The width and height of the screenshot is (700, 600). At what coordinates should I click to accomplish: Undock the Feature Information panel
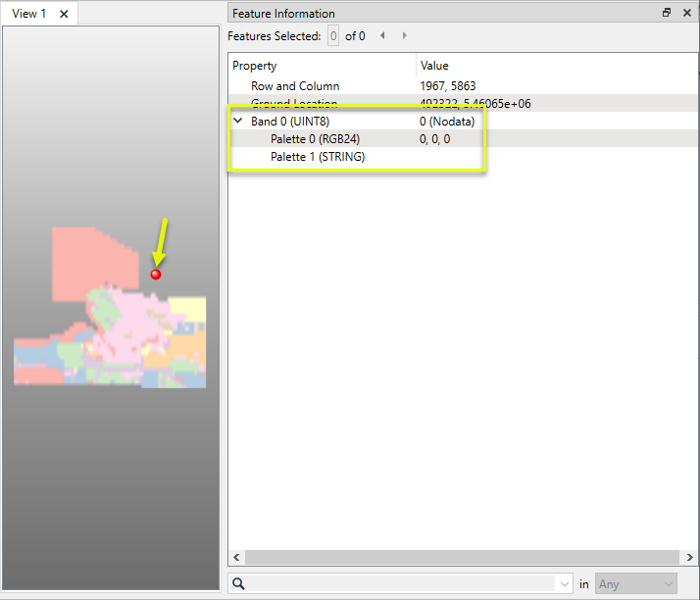pyautogui.click(x=667, y=13)
